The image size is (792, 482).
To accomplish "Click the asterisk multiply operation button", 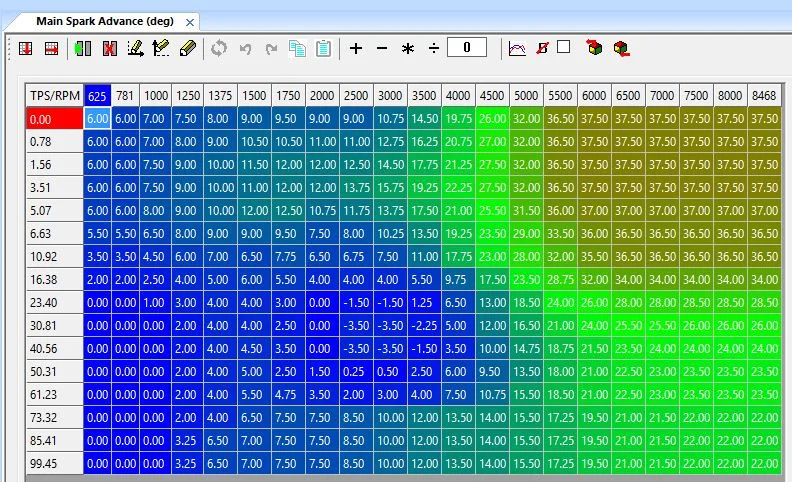I will coord(407,47).
